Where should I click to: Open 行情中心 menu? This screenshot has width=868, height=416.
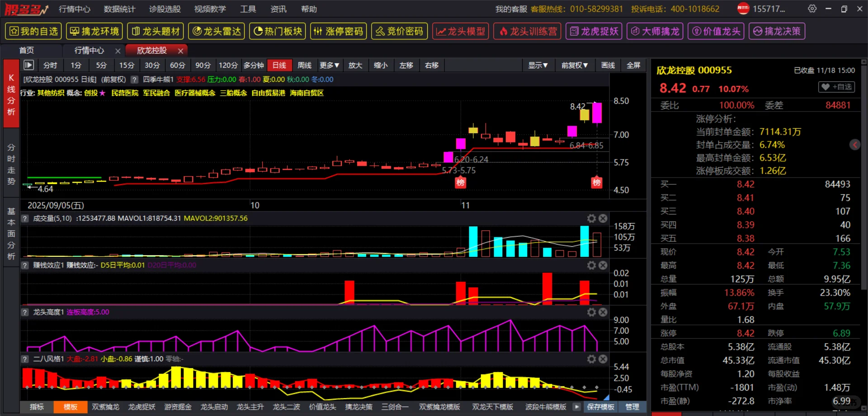click(75, 9)
